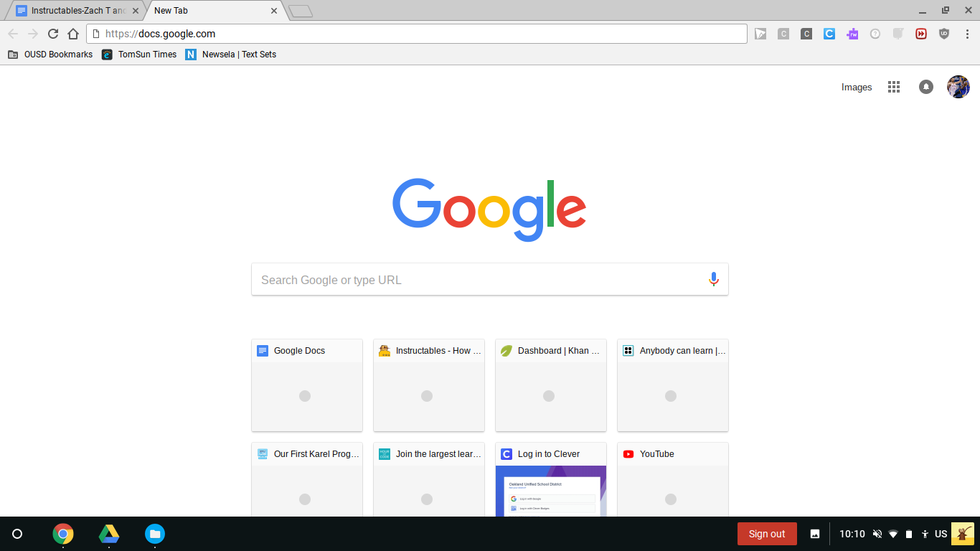Click the battery status icon
The width and height of the screenshot is (980, 551).
point(909,534)
